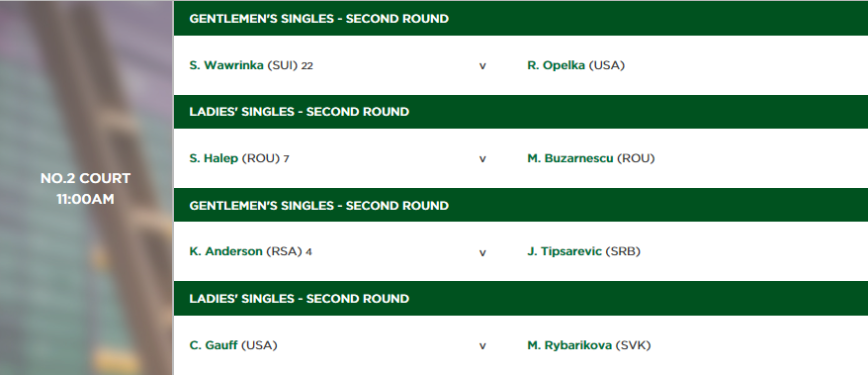Click the 'v' between Anderson and Tipsarevic
The image size is (868, 375).
482,252
